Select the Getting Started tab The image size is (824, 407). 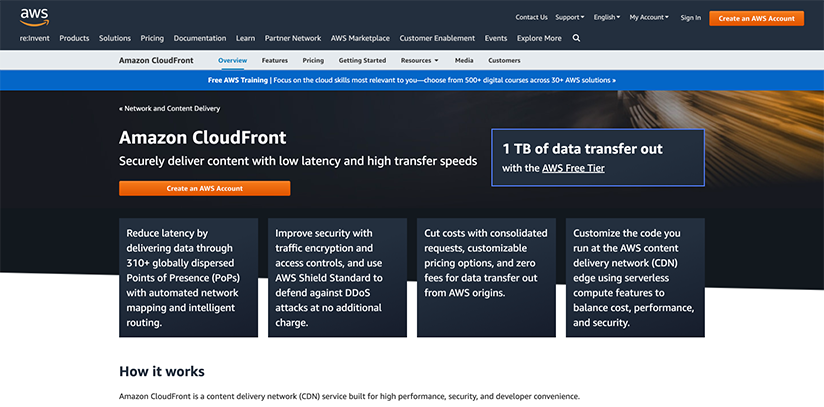click(362, 60)
